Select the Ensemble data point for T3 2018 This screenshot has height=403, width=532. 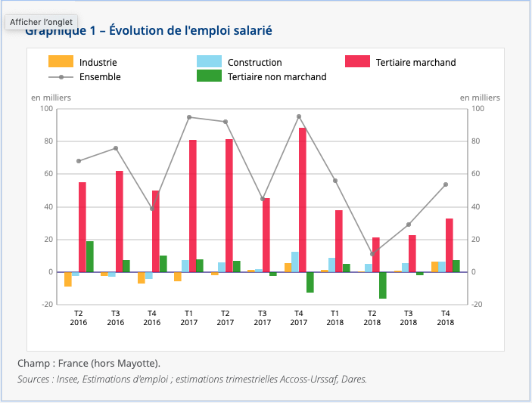click(409, 225)
